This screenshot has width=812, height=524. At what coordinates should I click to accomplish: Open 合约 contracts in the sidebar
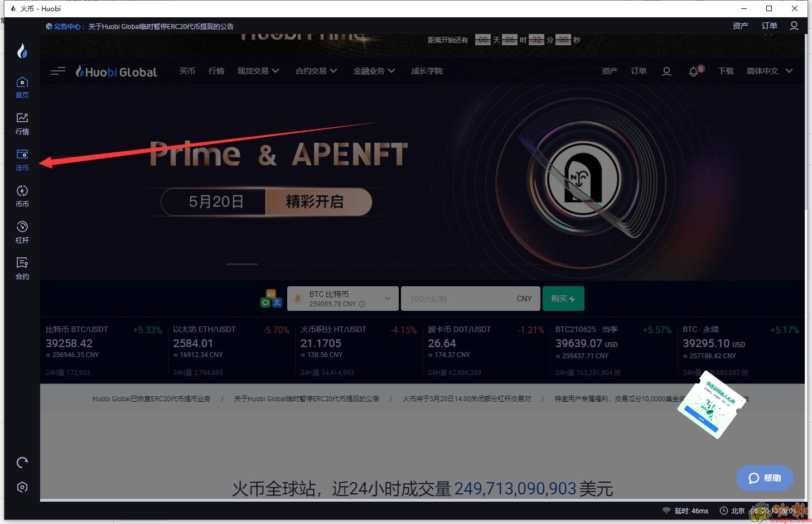[x=22, y=268]
